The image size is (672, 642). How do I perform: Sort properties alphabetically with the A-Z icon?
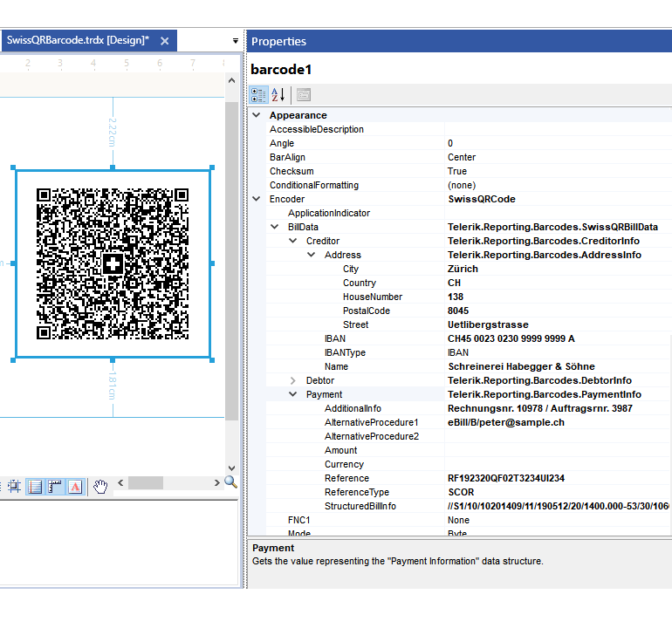(278, 95)
